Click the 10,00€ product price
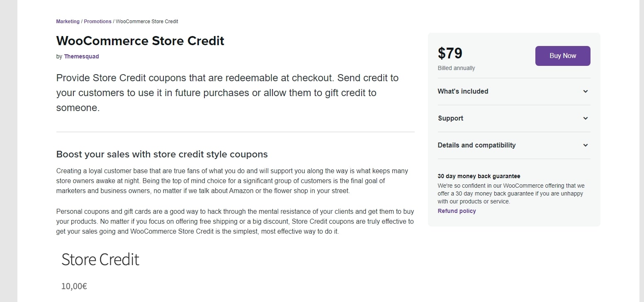The height and width of the screenshot is (302, 644). [74, 286]
